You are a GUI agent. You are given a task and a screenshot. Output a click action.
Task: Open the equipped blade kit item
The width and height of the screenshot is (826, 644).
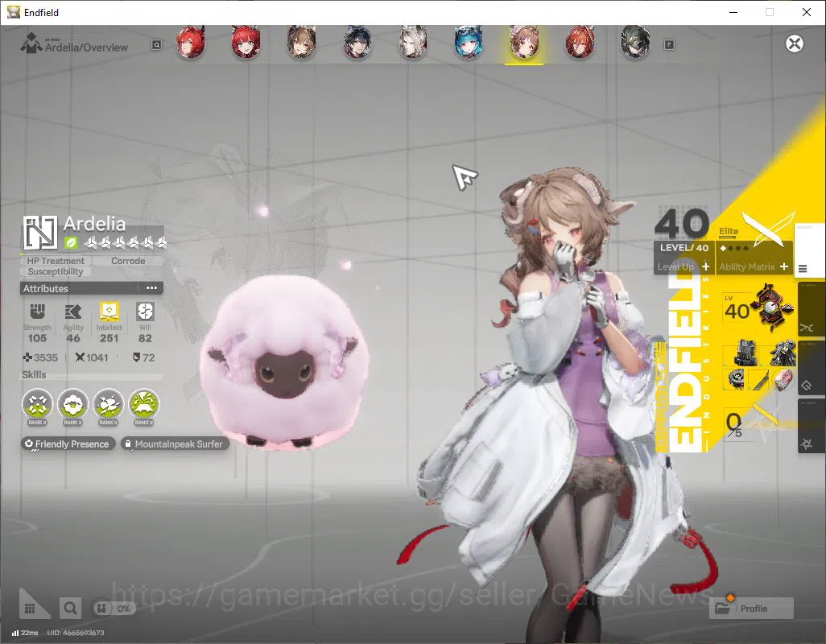click(760, 379)
